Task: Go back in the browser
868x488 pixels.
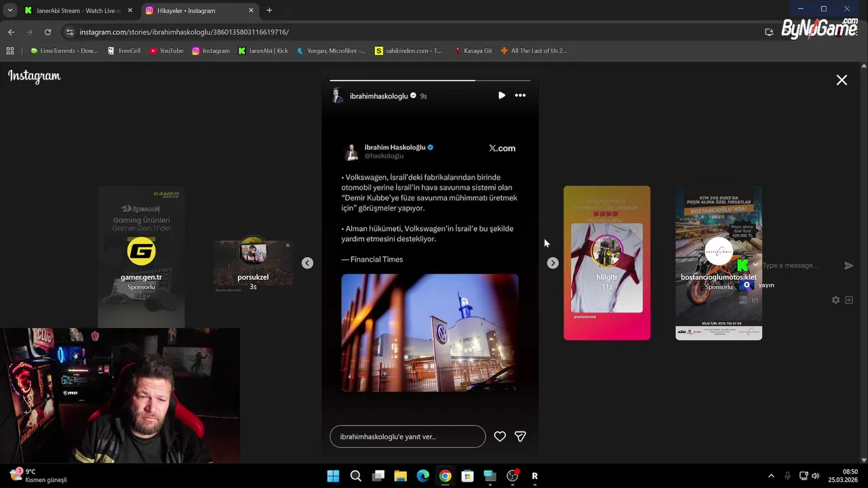Action: [11, 32]
